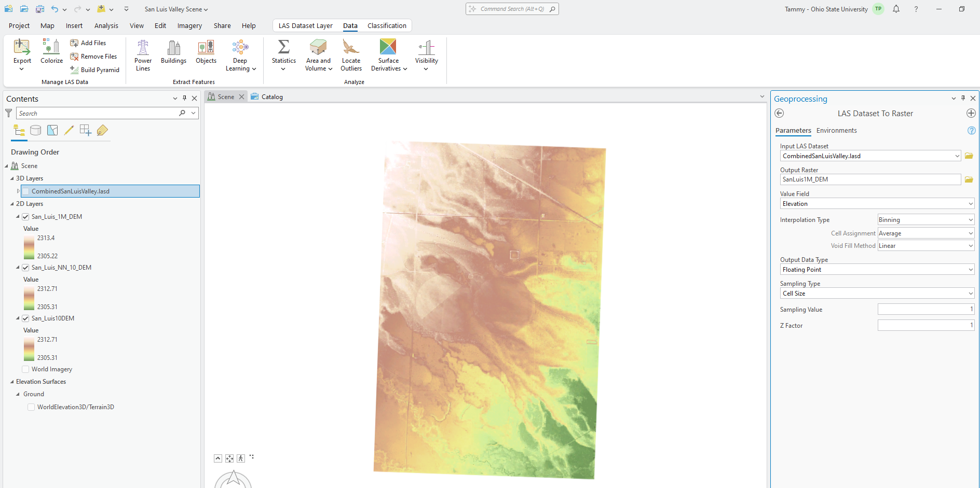Switch to the Classification tab
980x488 pixels.
tap(387, 26)
